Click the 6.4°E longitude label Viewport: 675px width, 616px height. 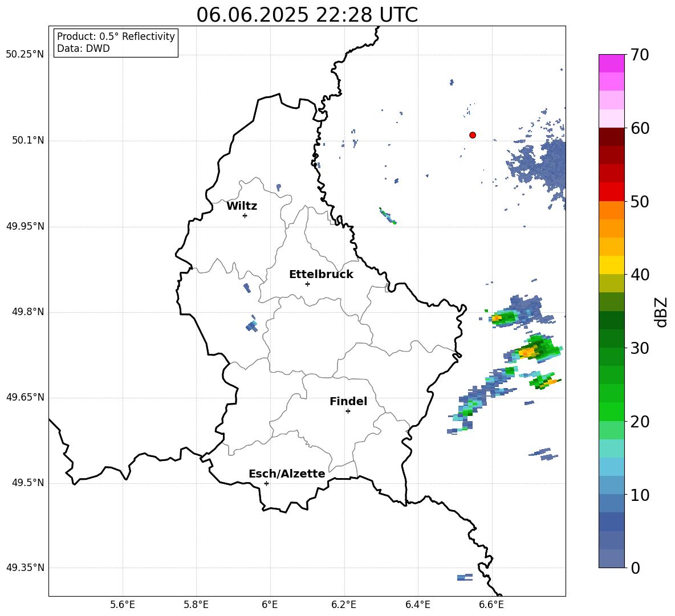417,605
